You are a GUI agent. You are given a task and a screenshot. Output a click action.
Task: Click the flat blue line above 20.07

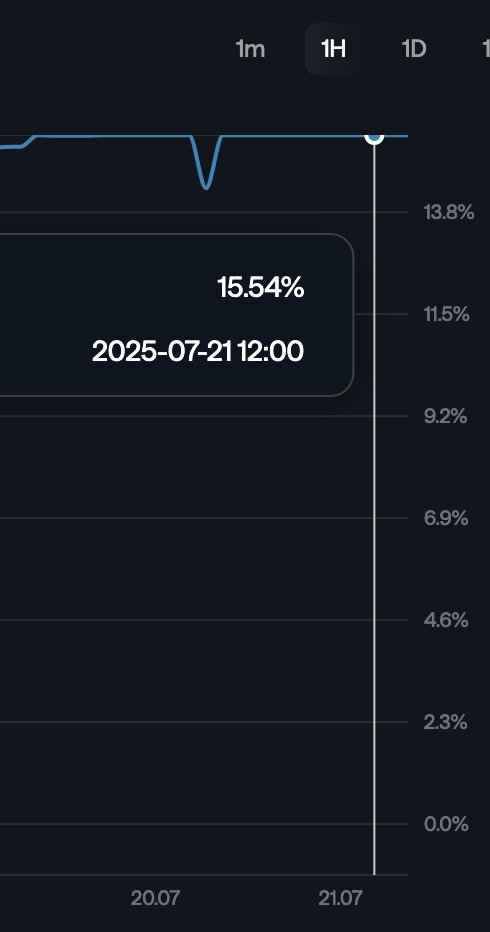pyautogui.click(x=155, y=136)
